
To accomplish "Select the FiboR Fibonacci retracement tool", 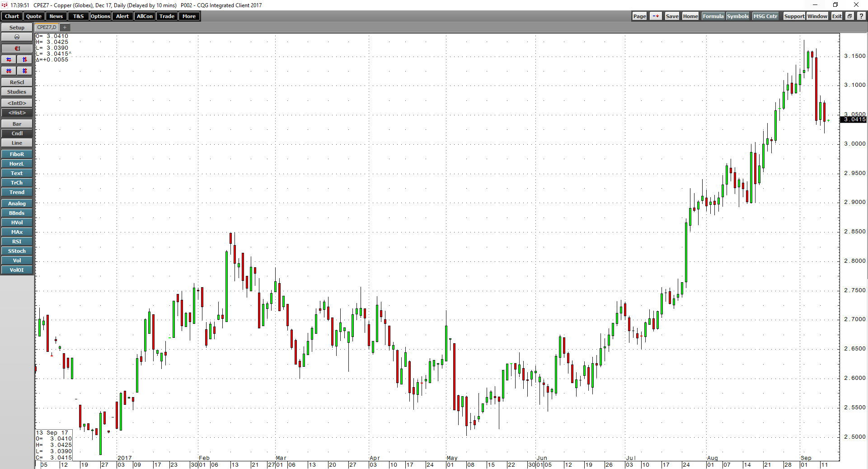I will pos(17,154).
